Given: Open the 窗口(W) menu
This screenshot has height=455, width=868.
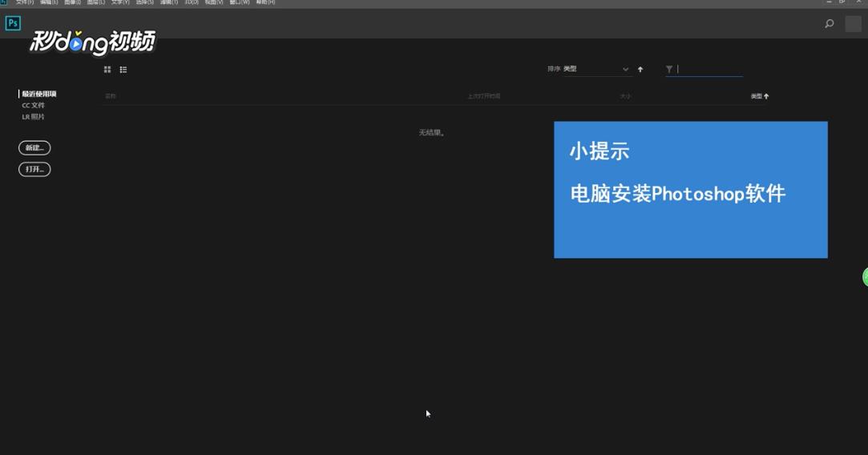Looking at the screenshot, I should (x=240, y=2).
